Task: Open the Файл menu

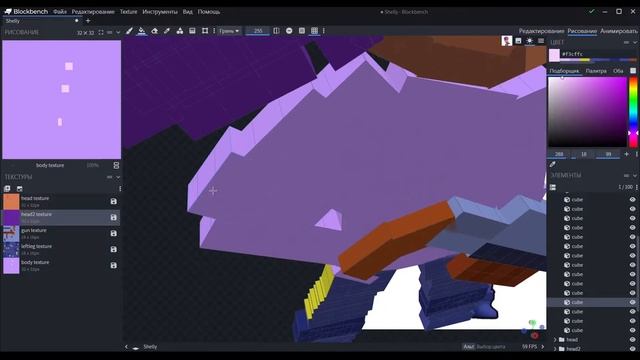Action: coord(60,12)
